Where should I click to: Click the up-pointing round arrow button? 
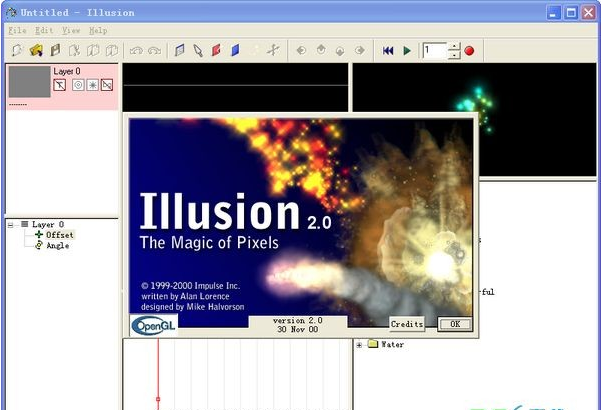coord(321,50)
